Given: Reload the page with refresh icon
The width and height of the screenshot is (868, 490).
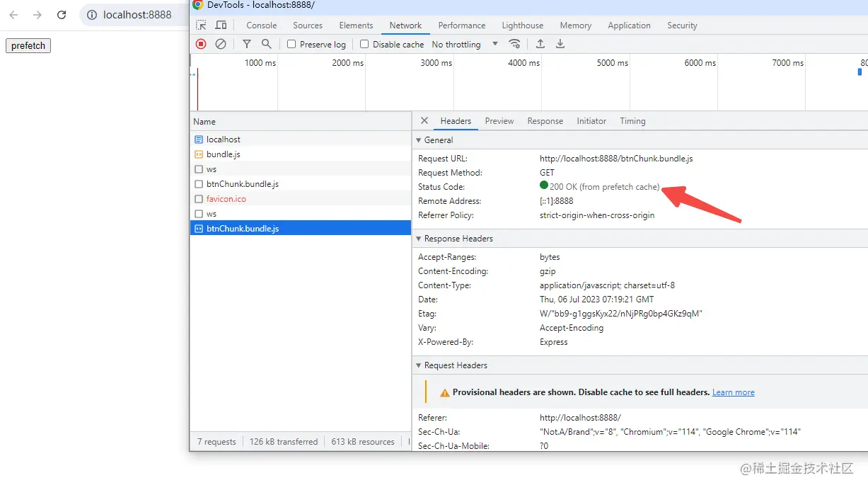Looking at the screenshot, I should click(62, 15).
